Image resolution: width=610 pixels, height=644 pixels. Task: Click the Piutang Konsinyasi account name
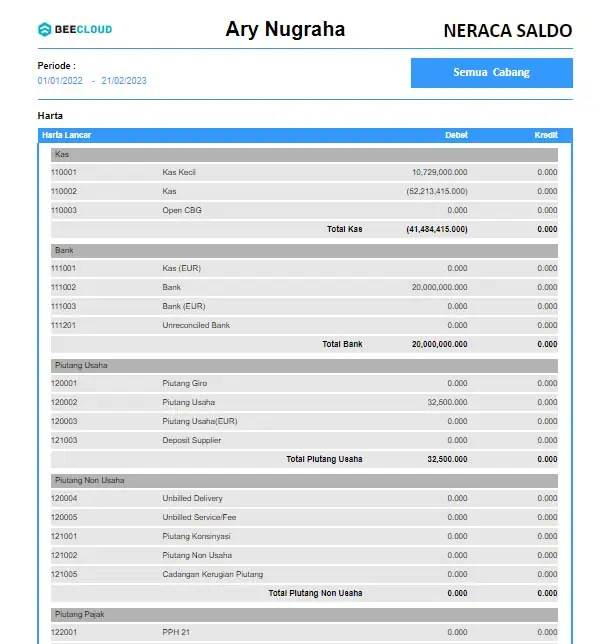pos(196,536)
